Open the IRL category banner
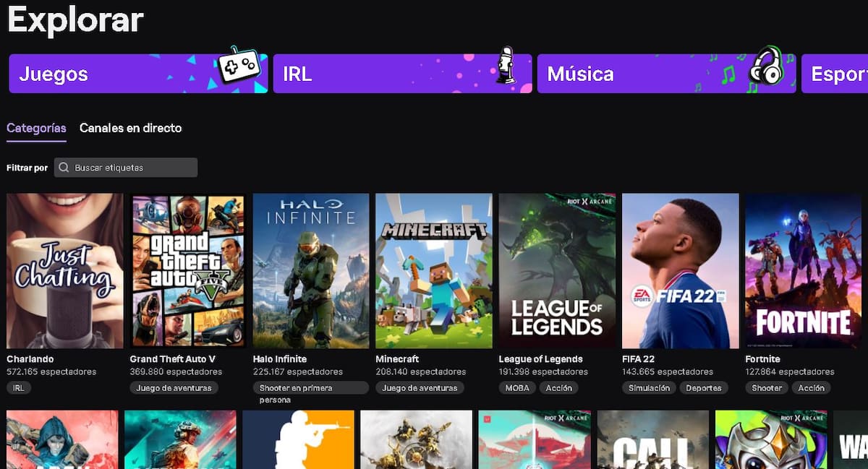 [x=402, y=74]
